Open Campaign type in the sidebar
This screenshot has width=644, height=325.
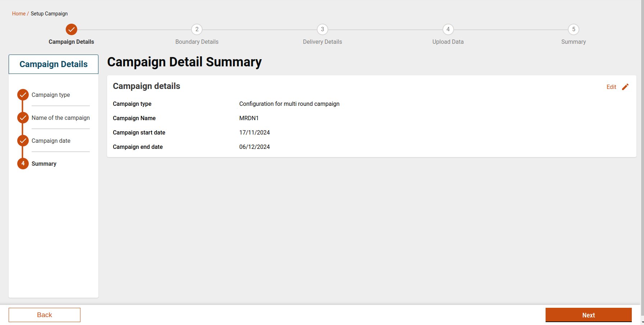point(51,95)
